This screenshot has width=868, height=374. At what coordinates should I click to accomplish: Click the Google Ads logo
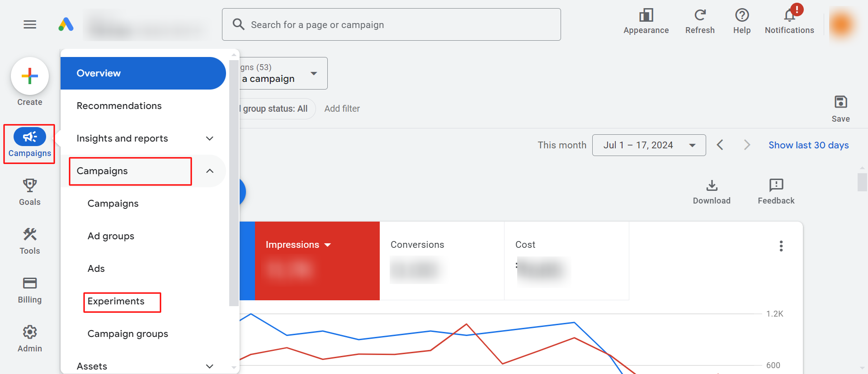(66, 24)
